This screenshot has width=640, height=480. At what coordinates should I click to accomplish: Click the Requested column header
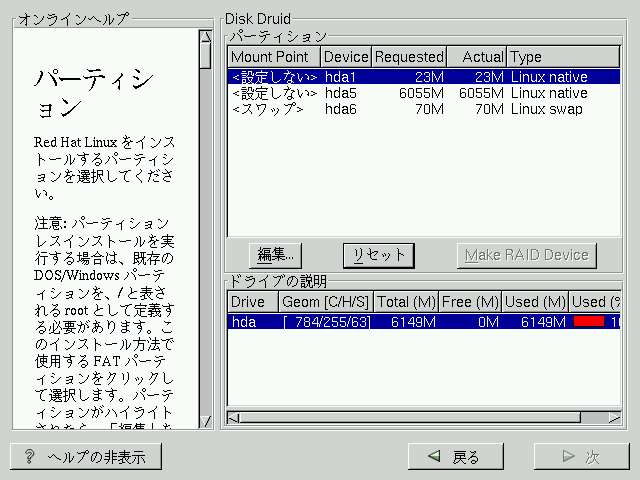point(408,57)
